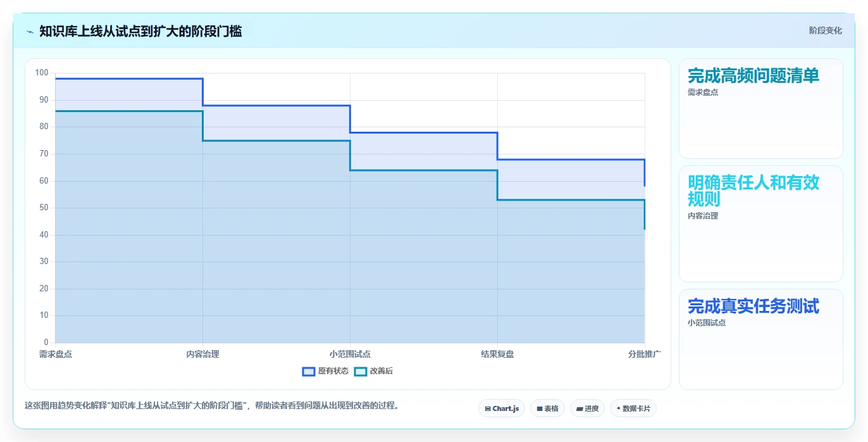Screen dimensions: 868x442
Task: Click the 数据卡片 tag chip
Action: pyautogui.click(x=633, y=408)
